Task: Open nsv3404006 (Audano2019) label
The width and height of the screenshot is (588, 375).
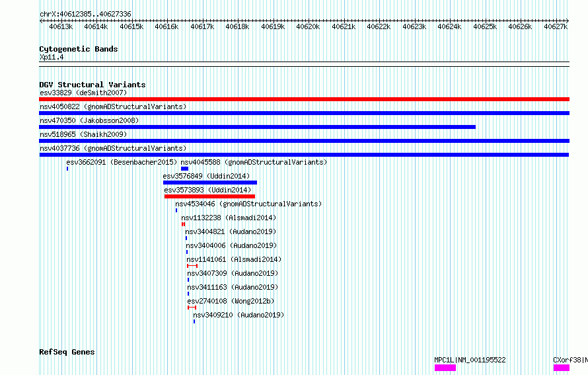Action: click(231, 245)
